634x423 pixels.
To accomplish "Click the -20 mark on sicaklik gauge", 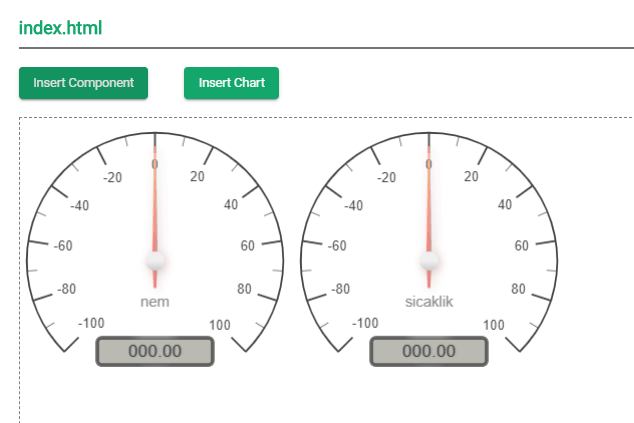I will coord(386,177).
